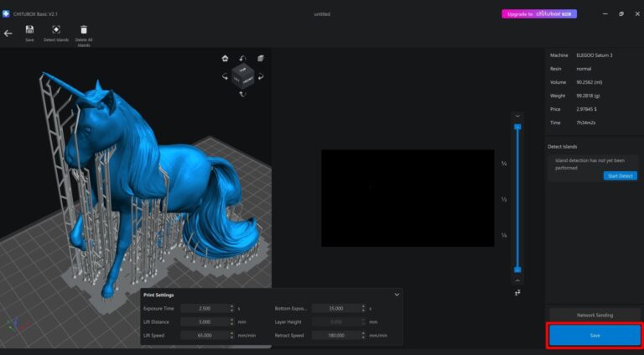Switch to perspective view with the cube icon
The width and height of the screenshot is (644, 355).
pyautogui.click(x=261, y=58)
